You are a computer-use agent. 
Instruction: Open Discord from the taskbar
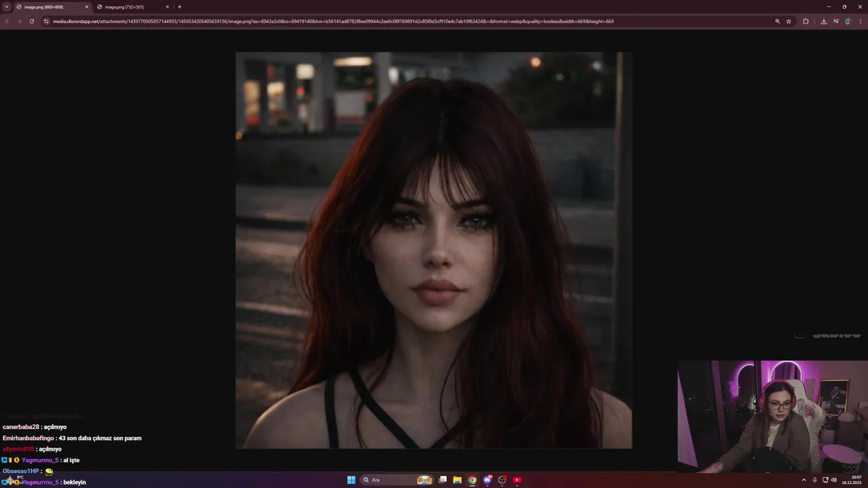tap(488, 480)
